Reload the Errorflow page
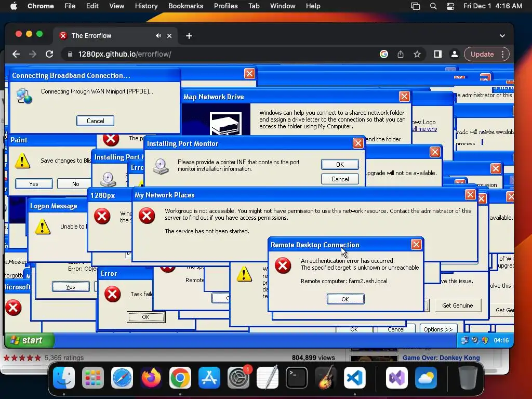Viewport: 532px width, 399px height. click(49, 54)
